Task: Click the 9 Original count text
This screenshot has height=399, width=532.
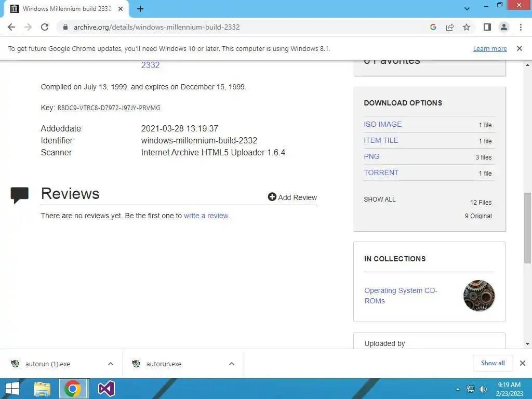Action: 478,216
